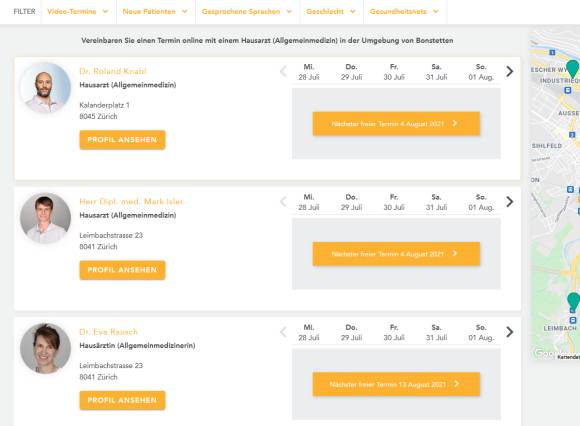This screenshot has width=580, height=426.
Task: Go to previous dates for Dr. Roland Knabl
Action: (283, 71)
